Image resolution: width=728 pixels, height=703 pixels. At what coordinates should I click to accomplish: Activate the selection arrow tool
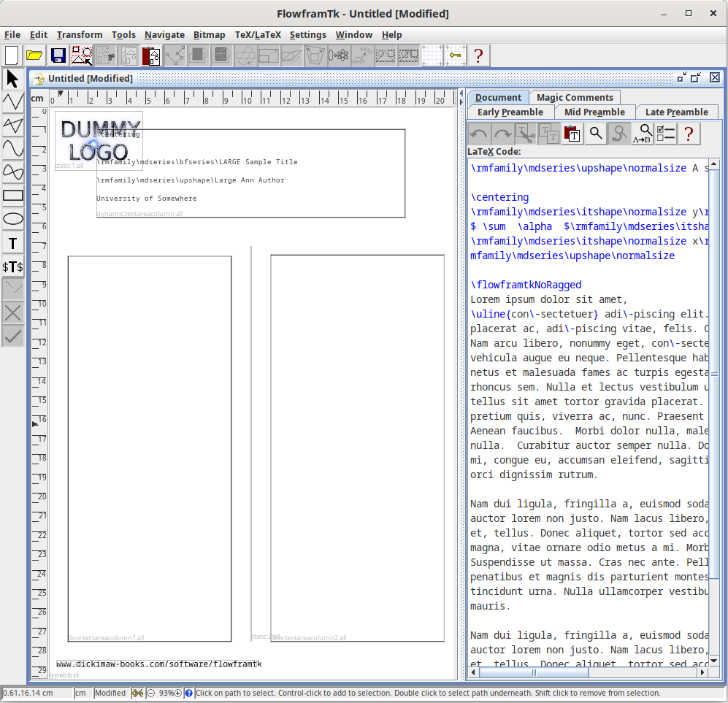[12, 77]
